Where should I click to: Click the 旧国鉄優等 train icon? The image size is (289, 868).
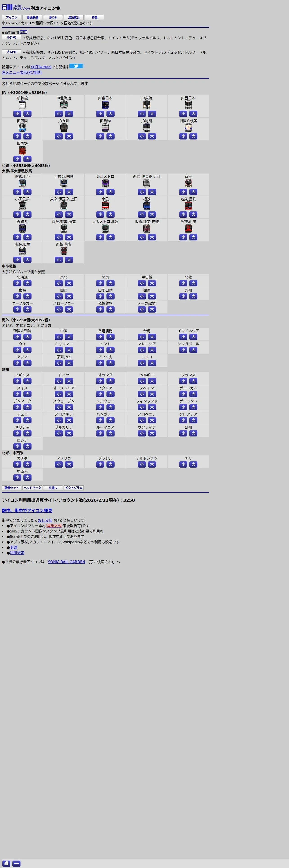(x=188, y=128)
